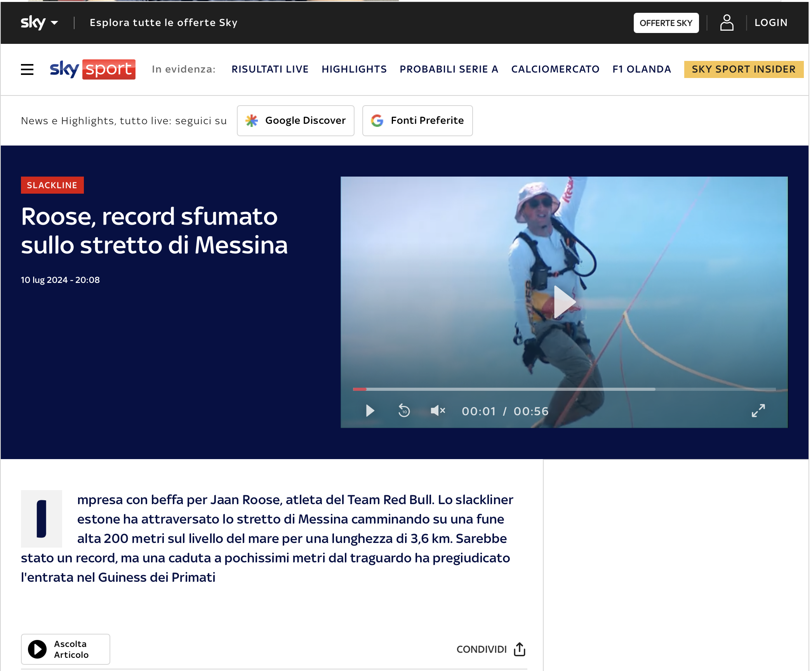
Task: Enter fullscreen video mode
Action: point(758,411)
